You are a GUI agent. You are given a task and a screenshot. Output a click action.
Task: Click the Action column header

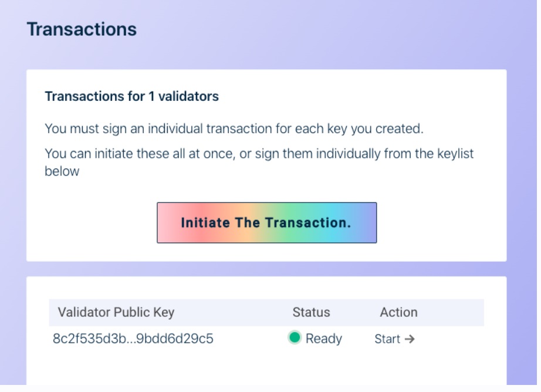[398, 312]
